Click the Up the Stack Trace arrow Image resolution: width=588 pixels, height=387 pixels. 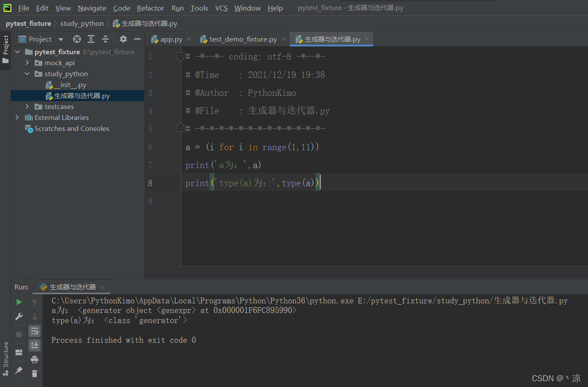35,302
